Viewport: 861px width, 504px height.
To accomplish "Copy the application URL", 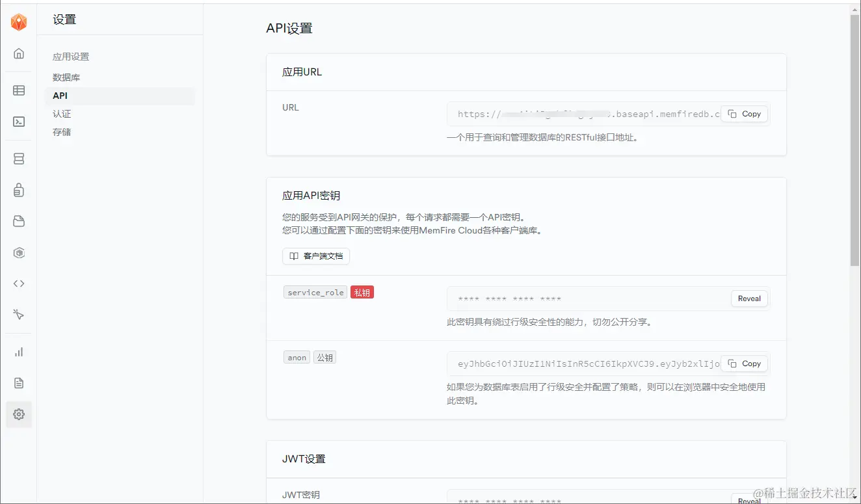I will (745, 114).
